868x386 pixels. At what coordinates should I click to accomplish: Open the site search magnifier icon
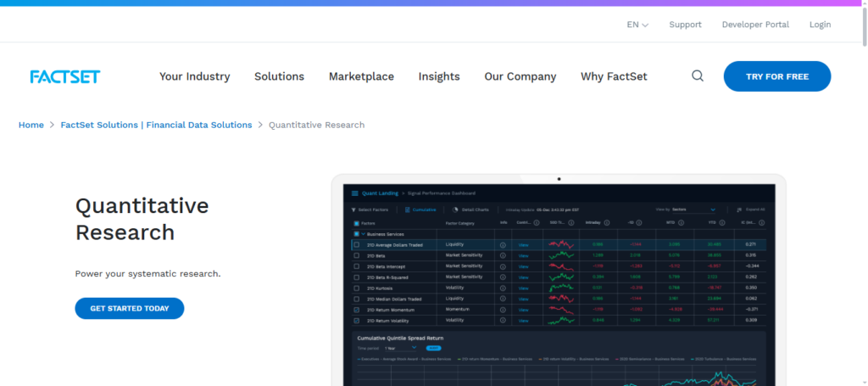[x=698, y=76]
